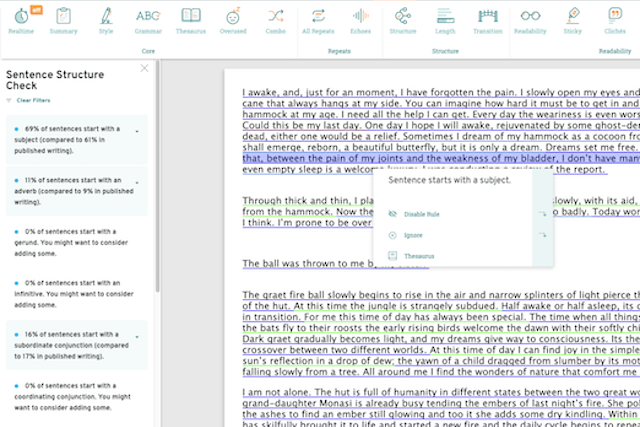640x427 pixels.
Task: Click Clear Filters in the sidebar
Action: tap(33, 100)
